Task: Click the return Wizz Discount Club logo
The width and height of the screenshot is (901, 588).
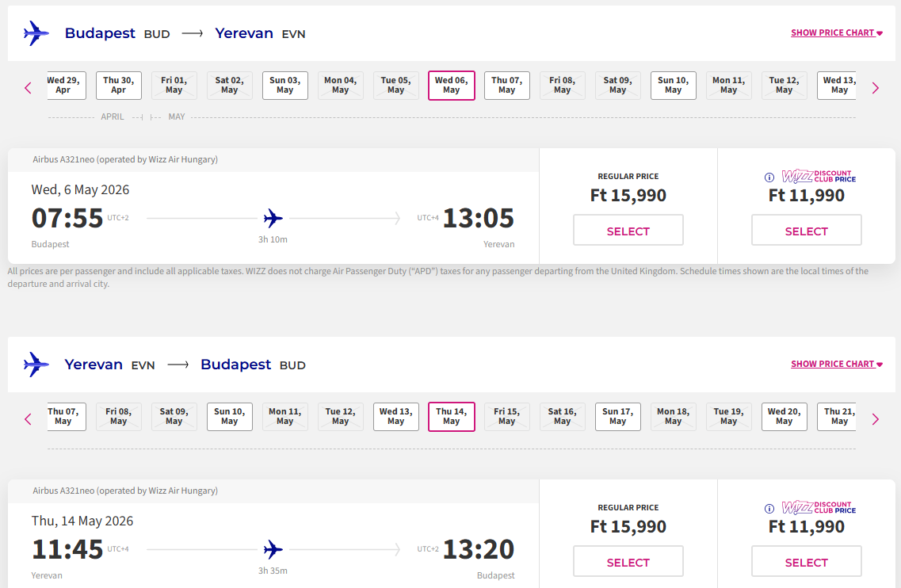Action: [x=819, y=507]
